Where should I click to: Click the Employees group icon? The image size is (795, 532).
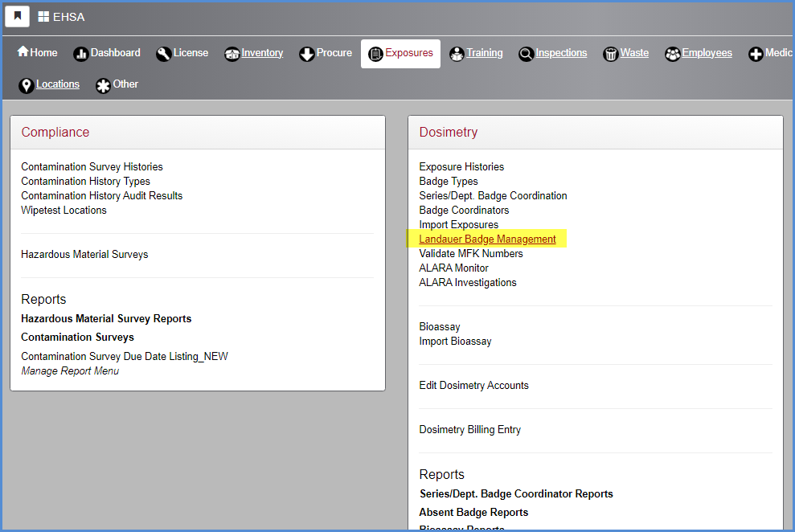pyautogui.click(x=673, y=54)
